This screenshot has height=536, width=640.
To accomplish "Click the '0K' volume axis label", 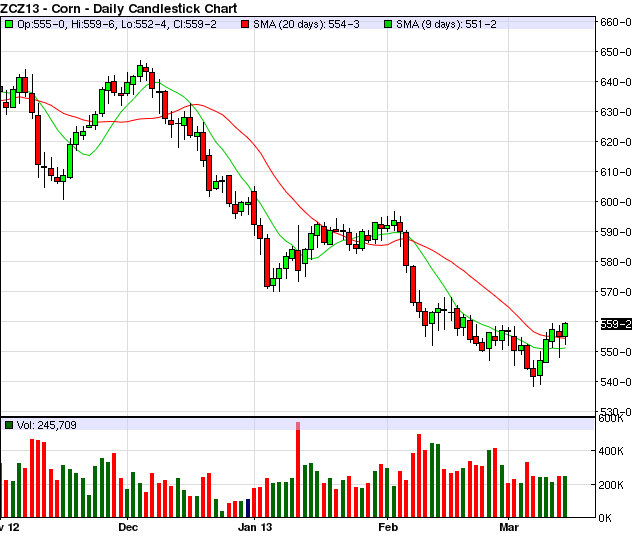I will click(605, 518).
